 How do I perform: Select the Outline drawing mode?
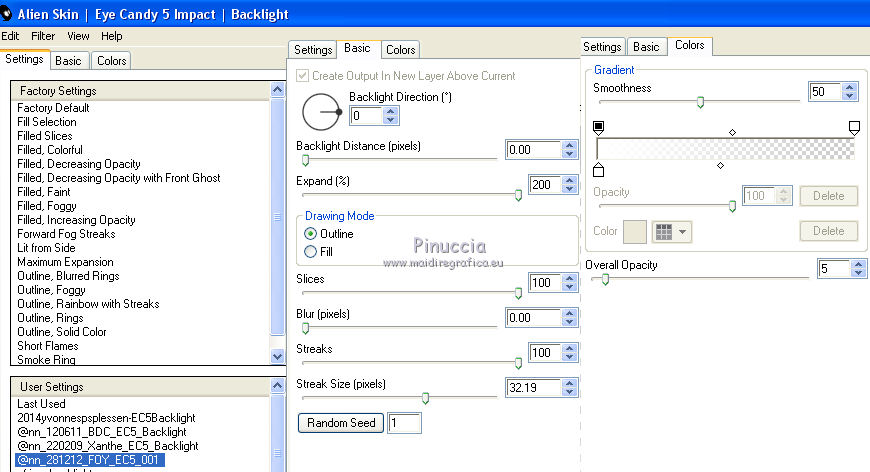[x=311, y=234]
